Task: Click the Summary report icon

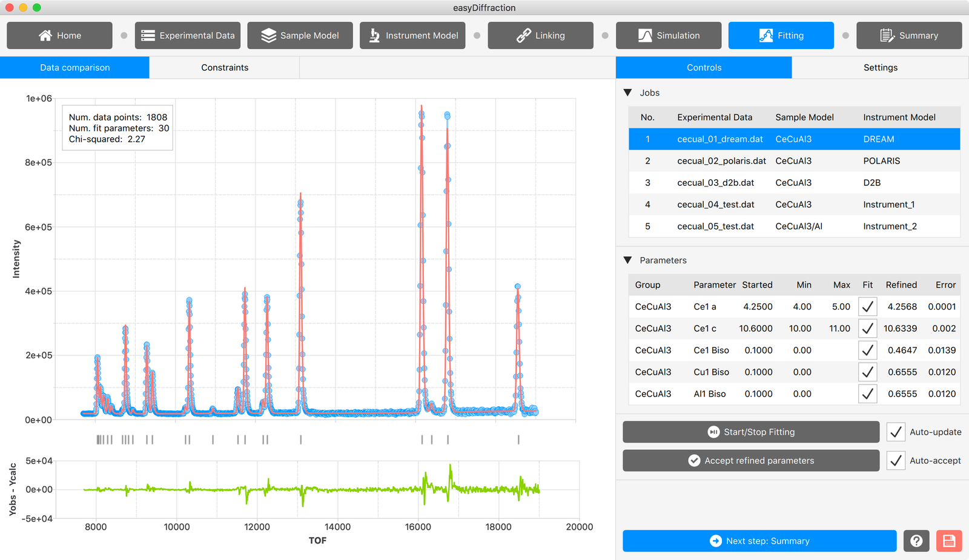Action: (x=887, y=36)
